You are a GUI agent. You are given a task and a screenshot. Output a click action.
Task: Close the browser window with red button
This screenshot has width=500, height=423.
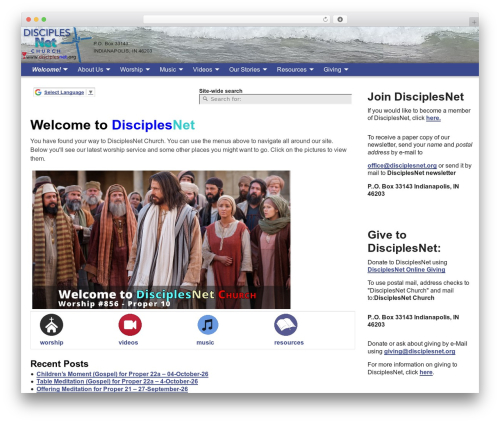coord(29,19)
